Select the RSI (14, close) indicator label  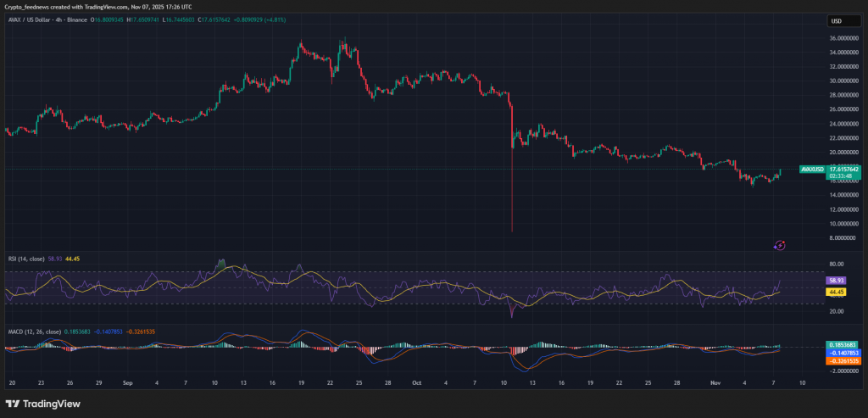pos(27,258)
